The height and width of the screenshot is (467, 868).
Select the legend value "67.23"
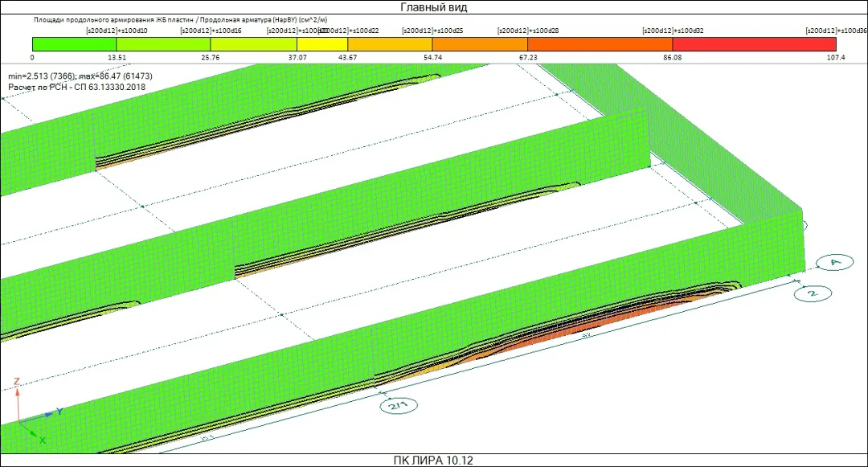(528, 58)
